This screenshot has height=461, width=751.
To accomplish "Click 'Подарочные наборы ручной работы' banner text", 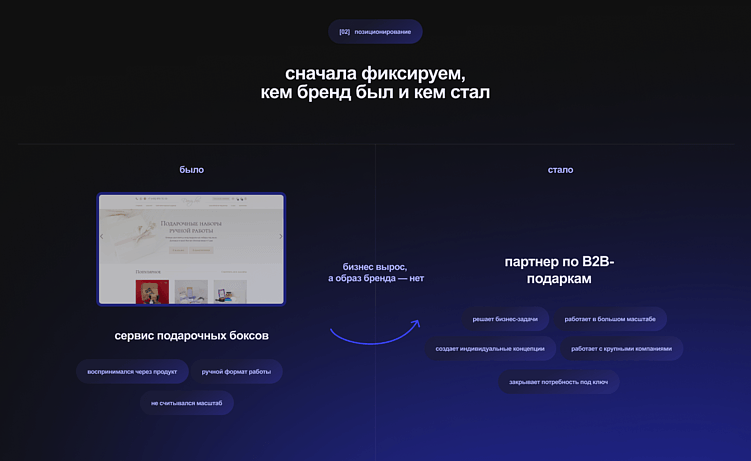I will point(191,227).
